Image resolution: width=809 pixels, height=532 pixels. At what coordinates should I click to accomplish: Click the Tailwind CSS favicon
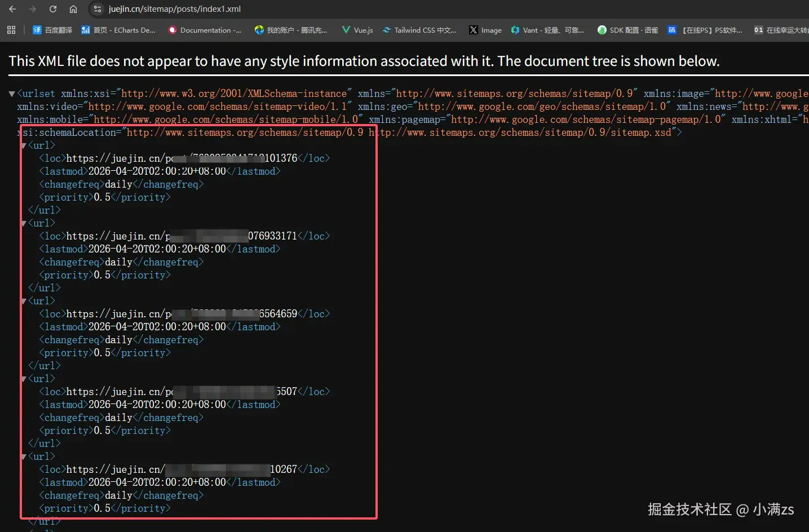pos(387,30)
